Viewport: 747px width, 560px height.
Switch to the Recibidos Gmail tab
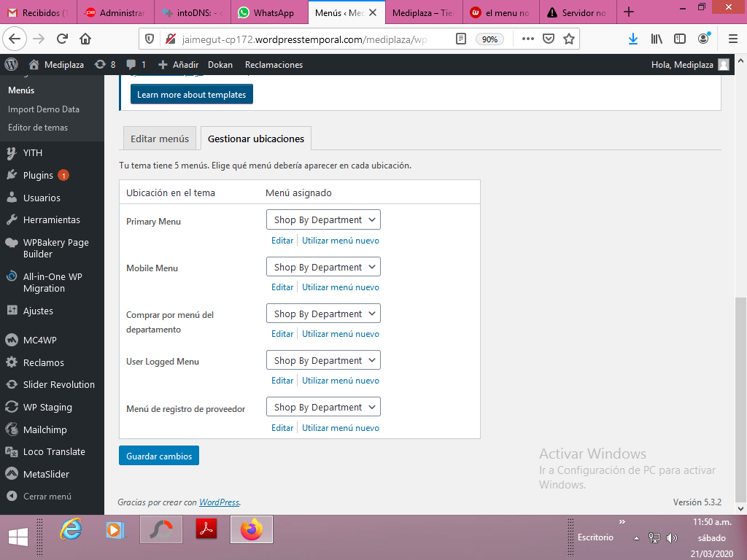39,12
